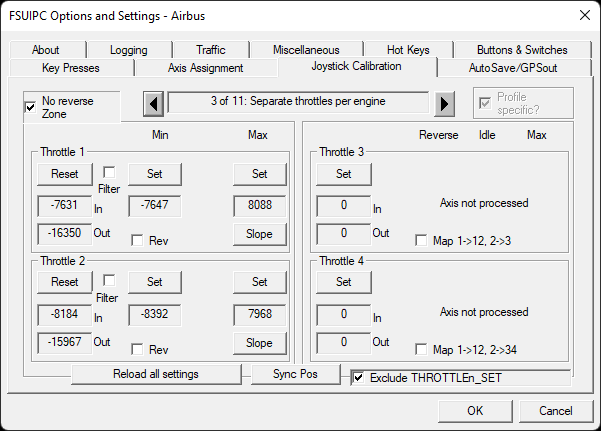Select the Joystick Calibration tab
Screen dimensions: 601x431
(x=356, y=66)
